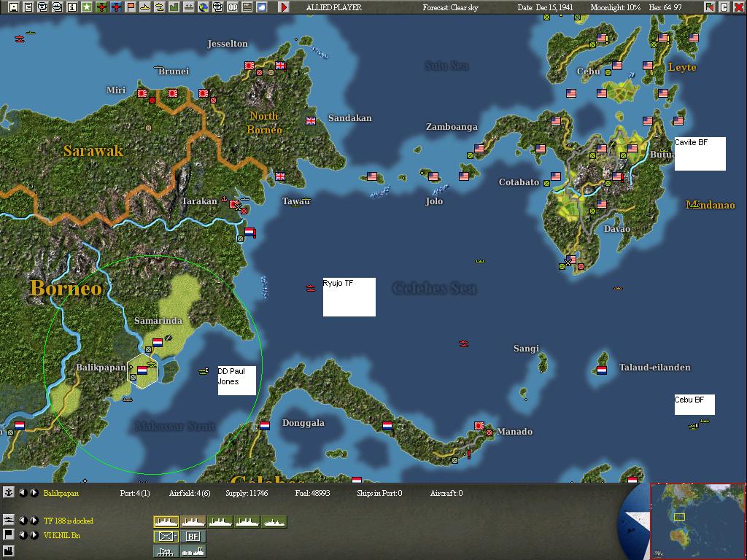Click the green industry graph icon
This screenshot has height=560, width=747.
pyautogui.click(x=174, y=7)
